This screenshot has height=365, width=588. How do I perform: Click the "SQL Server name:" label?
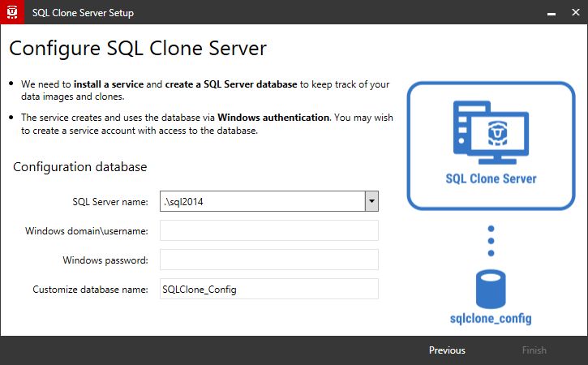coord(110,202)
